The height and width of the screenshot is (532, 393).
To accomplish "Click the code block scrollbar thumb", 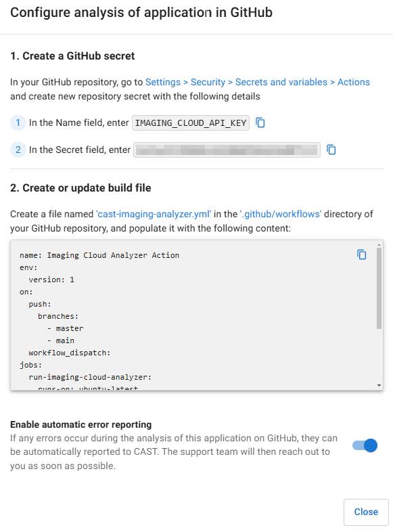I will click(x=379, y=288).
